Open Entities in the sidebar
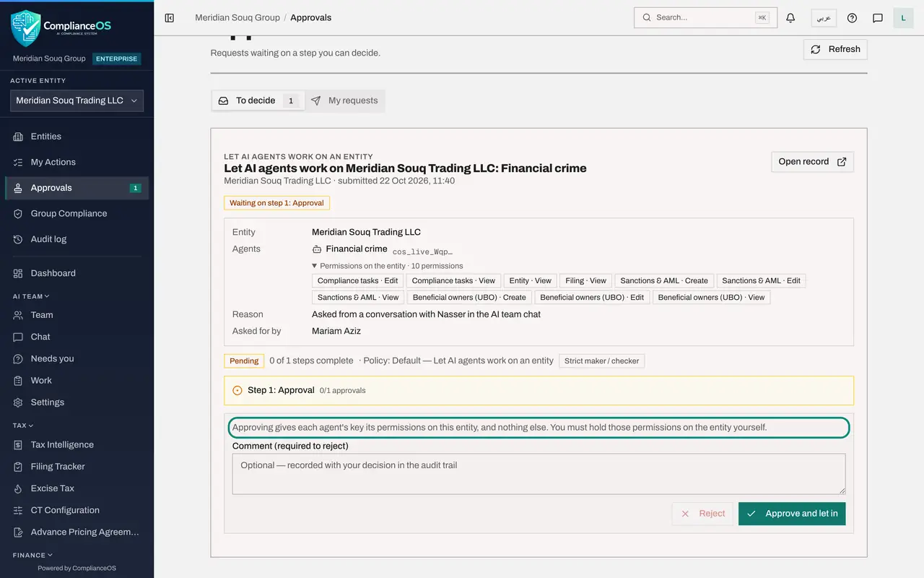Image resolution: width=924 pixels, height=578 pixels. pos(77,137)
